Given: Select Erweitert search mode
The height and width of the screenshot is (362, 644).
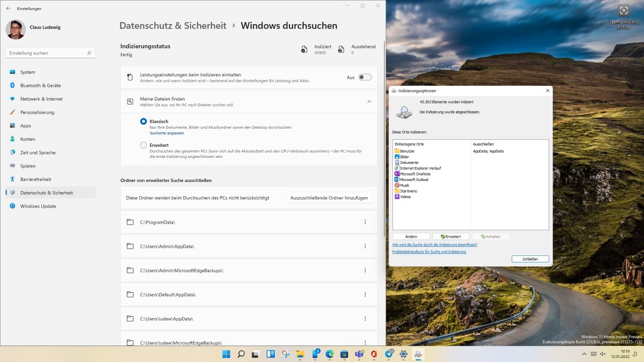Looking at the screenshot, I should (x=143, y=145).
